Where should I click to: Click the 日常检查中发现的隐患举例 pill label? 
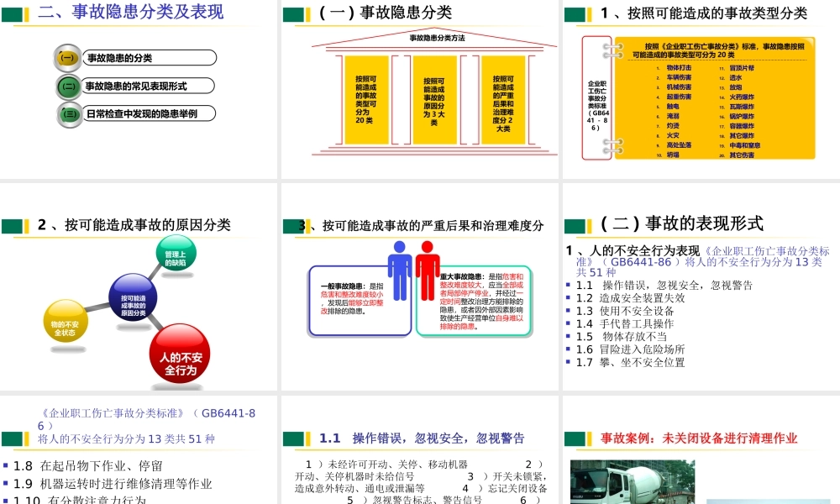point(150,113)
